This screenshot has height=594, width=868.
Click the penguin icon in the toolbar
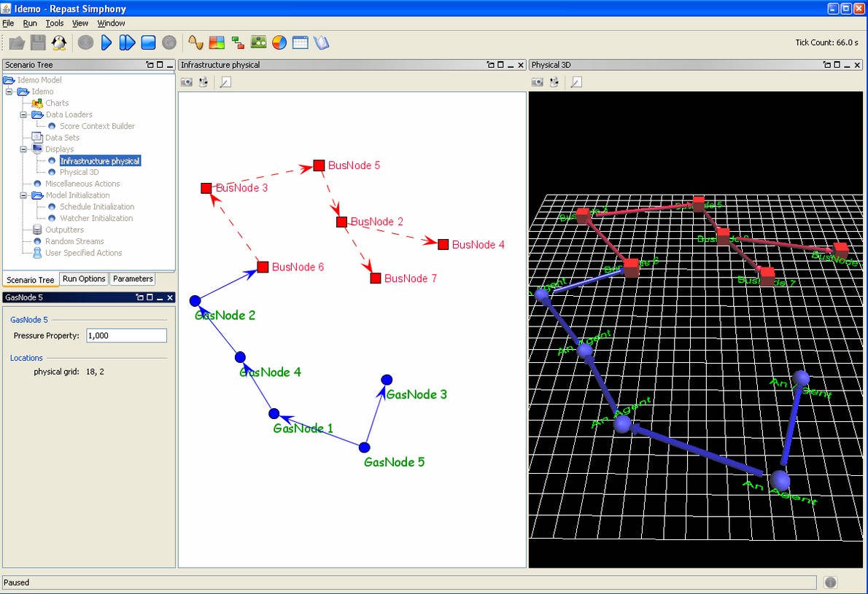(59, 43)
